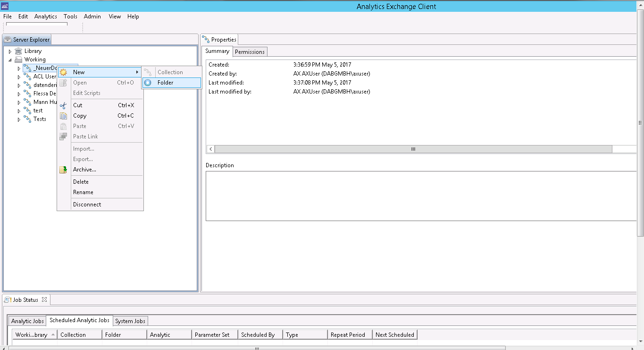Select the Mann Hu collection icon
The image size is (644, 350).
(27, 102)
